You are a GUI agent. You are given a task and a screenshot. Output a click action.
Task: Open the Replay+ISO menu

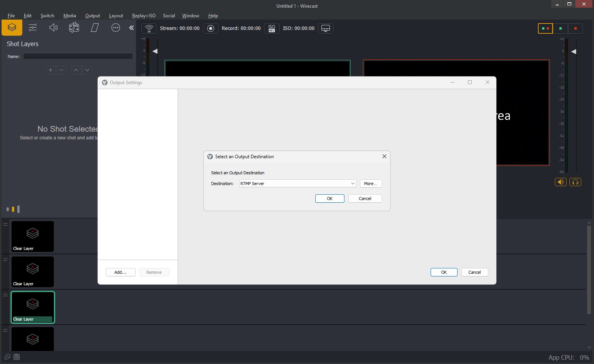pos(143,16)
